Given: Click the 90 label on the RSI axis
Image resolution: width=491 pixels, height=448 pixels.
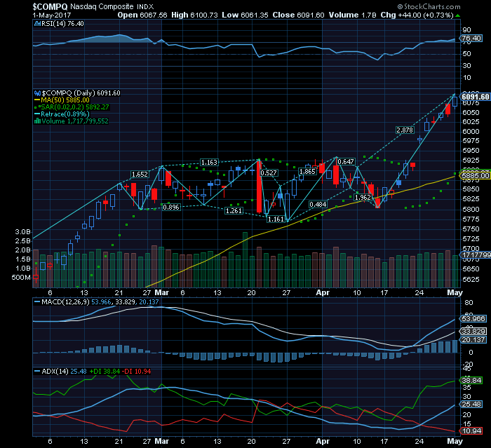Looking at the screenshot, I should coord(466,30).
